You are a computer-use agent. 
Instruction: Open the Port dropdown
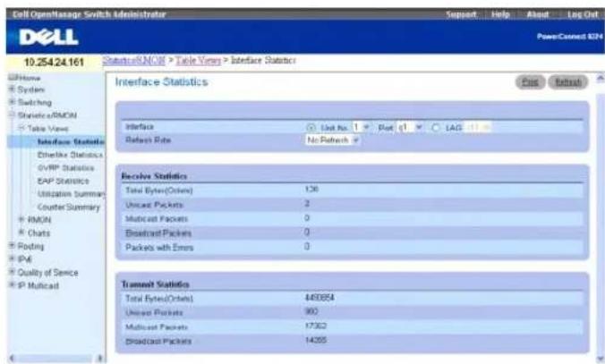click(411, 127)
